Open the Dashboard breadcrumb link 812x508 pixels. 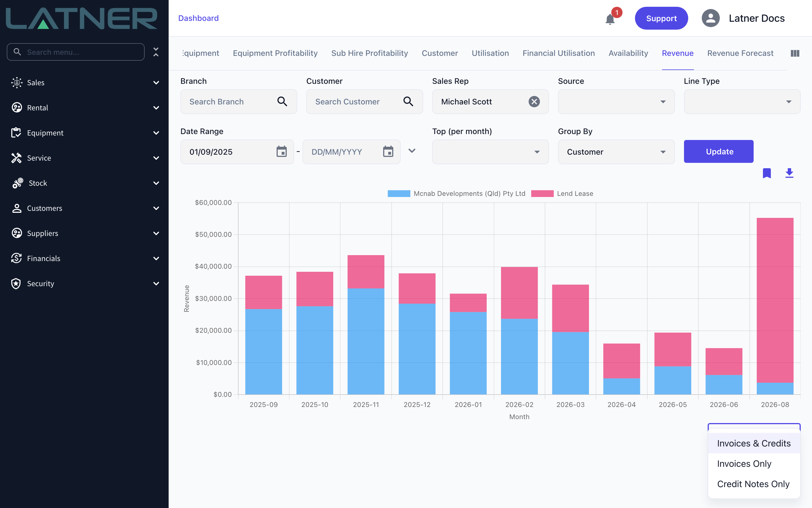[198, 18]
